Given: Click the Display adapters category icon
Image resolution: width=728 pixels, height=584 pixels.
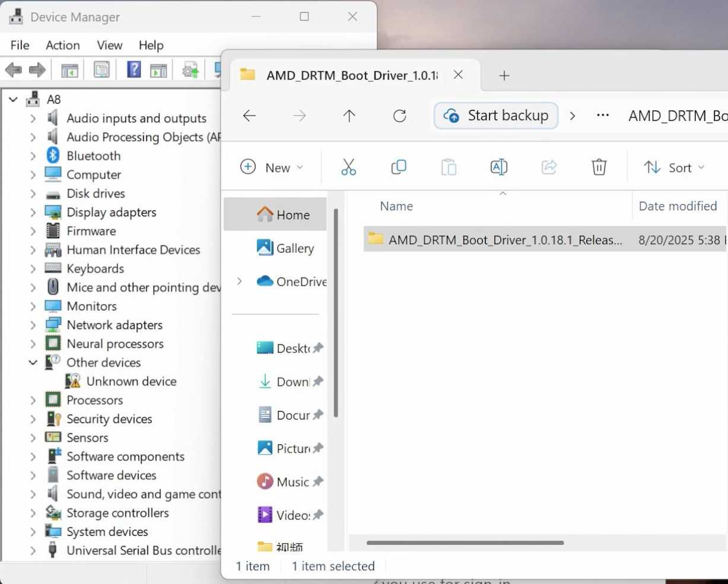Looking at the screenshot, I should tap(53, 212).
